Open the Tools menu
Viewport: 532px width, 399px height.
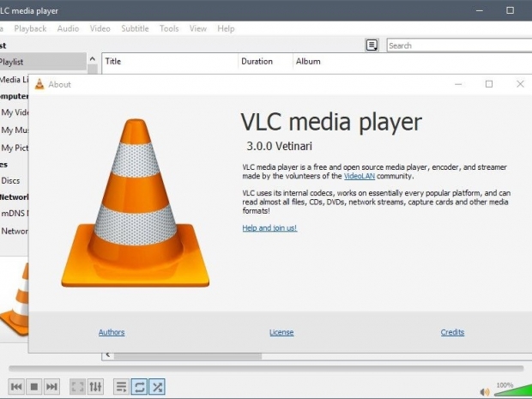point(169,28)
